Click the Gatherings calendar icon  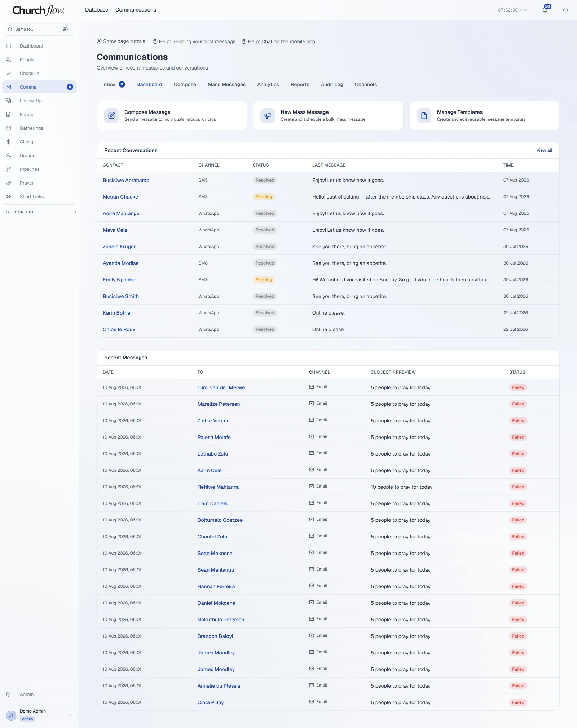click(x=9, y=128)
